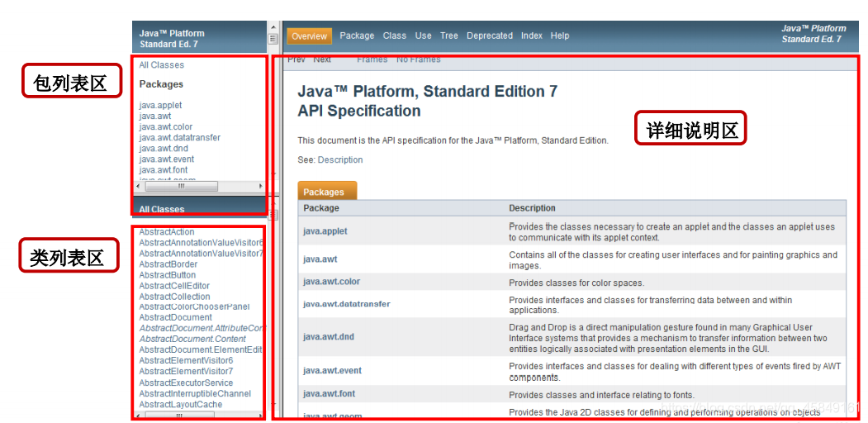Open the AbstractCollection class link
The height and width of the screenshot is (423, 868).
pos(174,297)
